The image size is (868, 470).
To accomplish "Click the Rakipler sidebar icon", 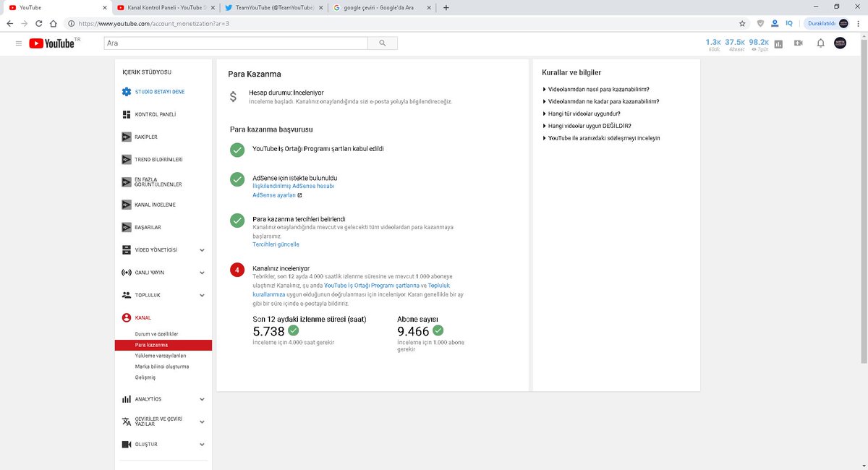I will coord(127,137).
